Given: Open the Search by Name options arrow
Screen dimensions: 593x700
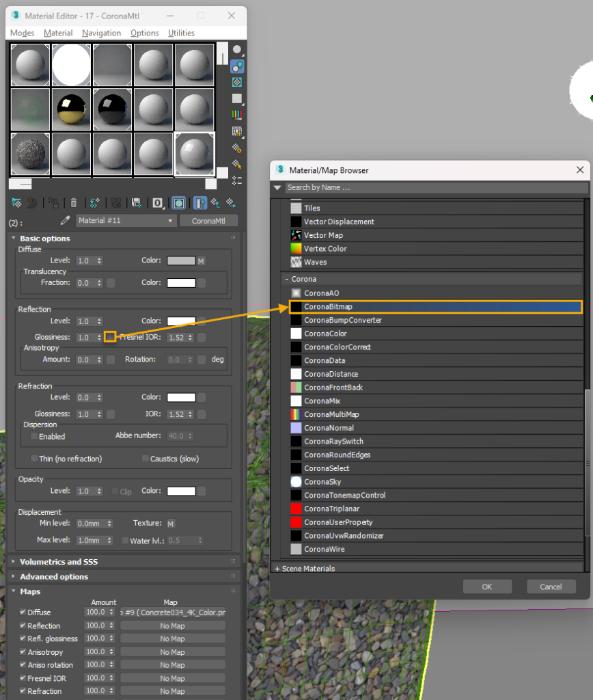Looking at the screenshot, I should click(277, 188).
